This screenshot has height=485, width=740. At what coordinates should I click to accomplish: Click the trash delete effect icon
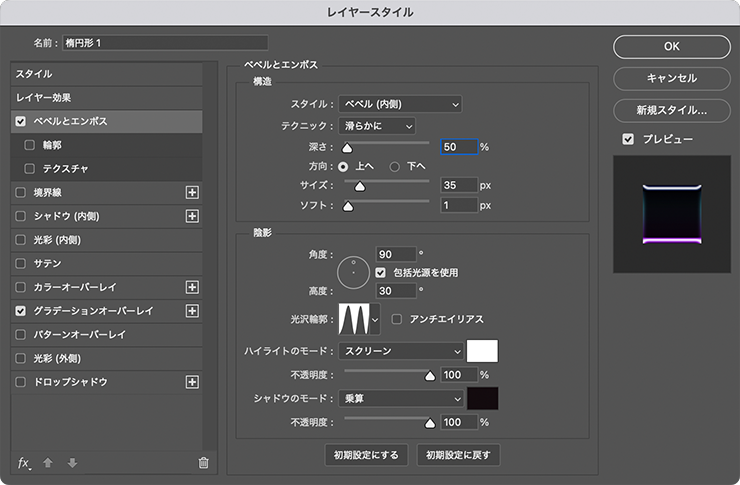[204, 462]
